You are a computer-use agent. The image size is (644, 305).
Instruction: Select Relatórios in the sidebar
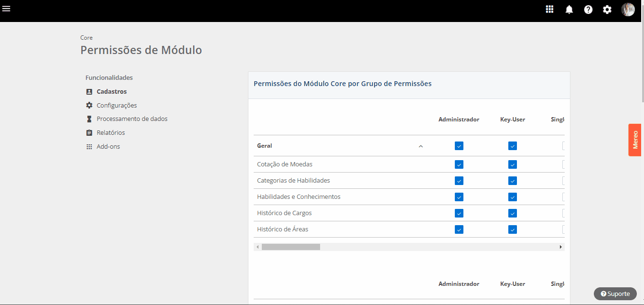point(110,133)
